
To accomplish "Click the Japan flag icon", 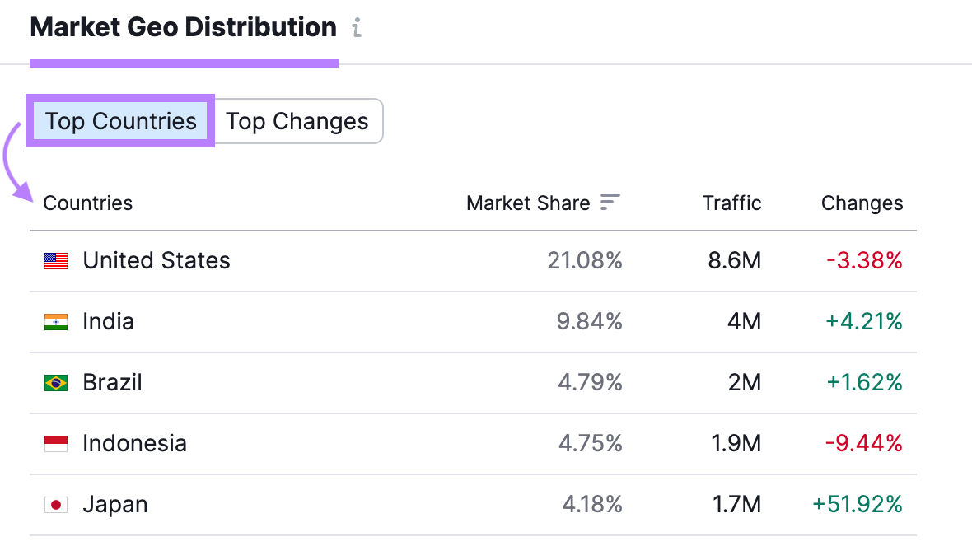I will (54, 504).
